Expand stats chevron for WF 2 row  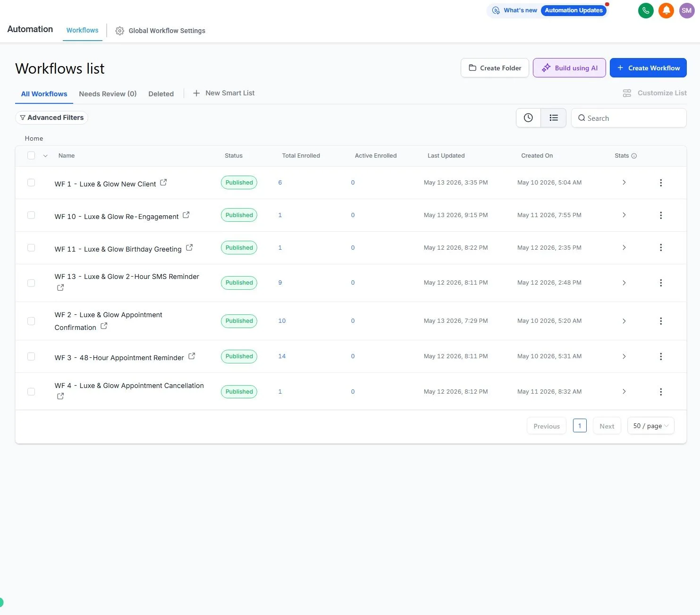[x=624, y=321]
